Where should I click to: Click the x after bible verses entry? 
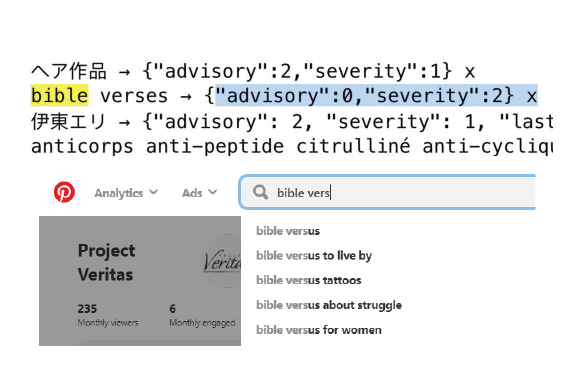click(x=531, y=97)
